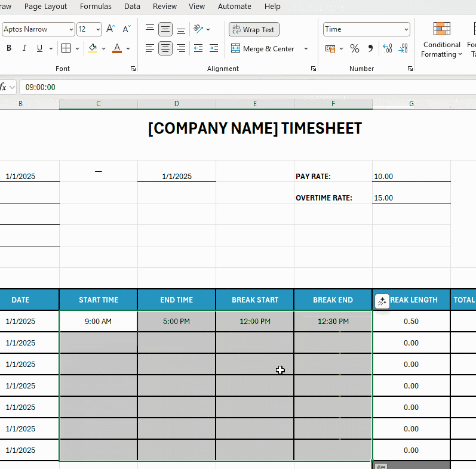Viewport: 476px width, 469px height.
Task: Apply the Fill Color bucket
Action: coord(93,48)
